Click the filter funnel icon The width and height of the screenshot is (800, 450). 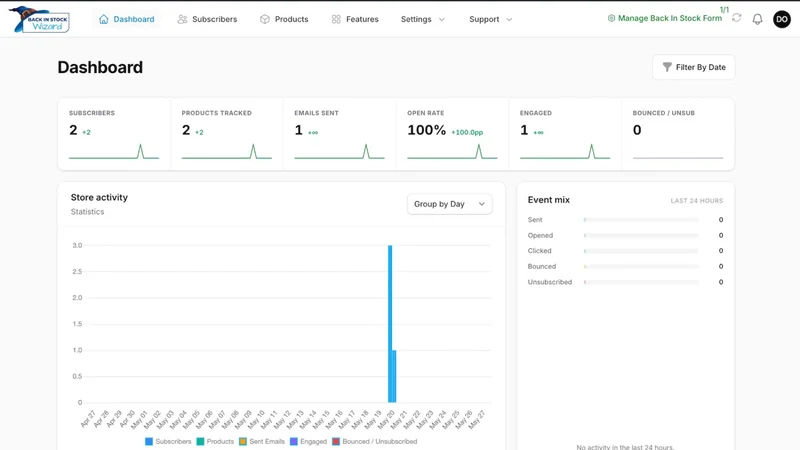coord(667,67)
